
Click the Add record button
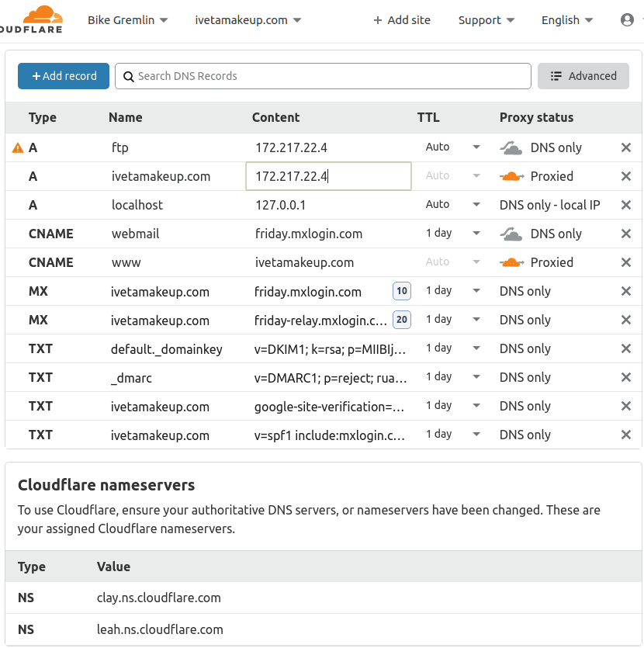tap(63, 76)
